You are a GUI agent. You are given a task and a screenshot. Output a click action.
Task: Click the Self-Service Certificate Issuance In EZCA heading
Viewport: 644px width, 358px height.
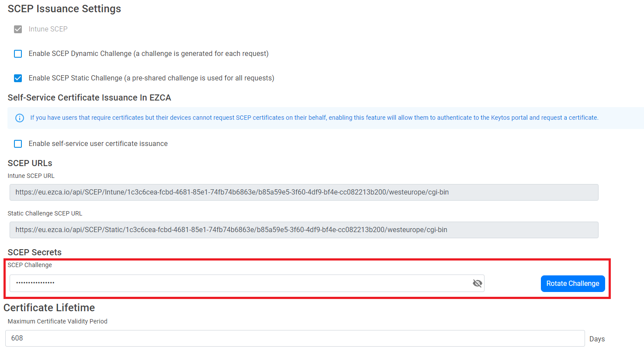click(89, 97)
